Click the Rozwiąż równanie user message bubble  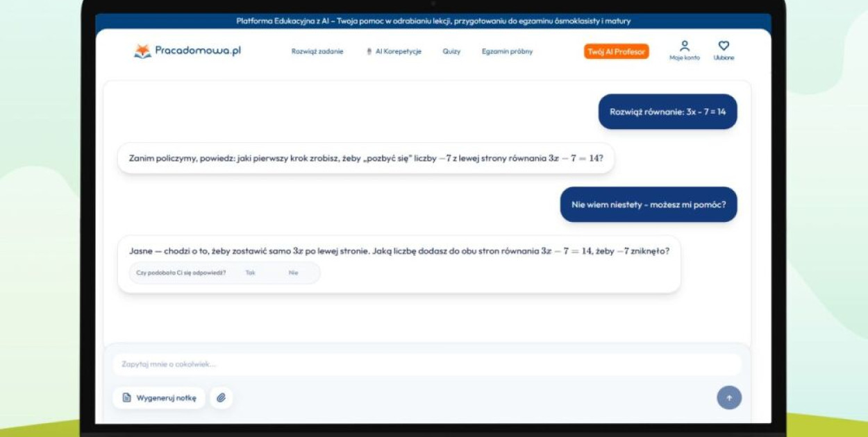pyautogui.click(x=667, y=112)
